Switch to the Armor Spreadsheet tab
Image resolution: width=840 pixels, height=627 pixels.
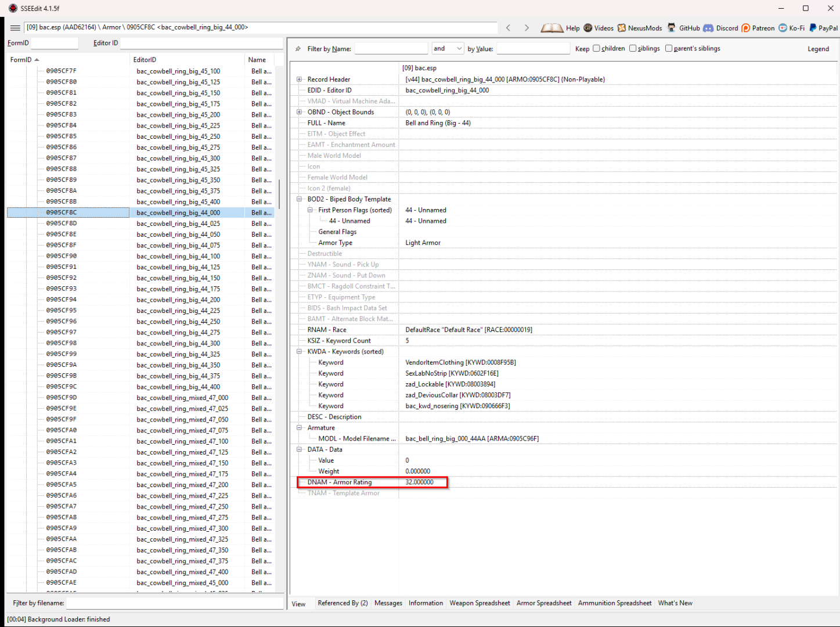tap(544, 603)
